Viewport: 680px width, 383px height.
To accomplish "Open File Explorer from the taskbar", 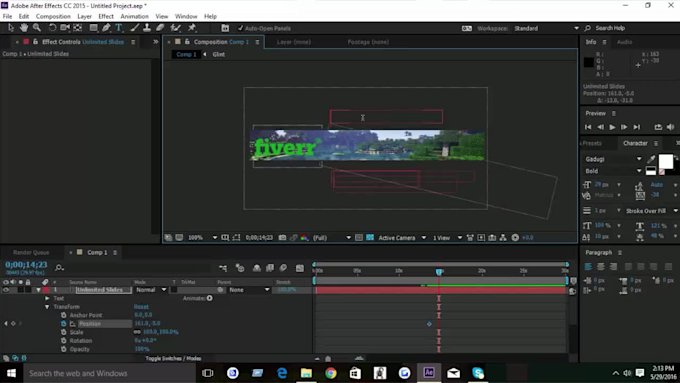I will point(306,373).
